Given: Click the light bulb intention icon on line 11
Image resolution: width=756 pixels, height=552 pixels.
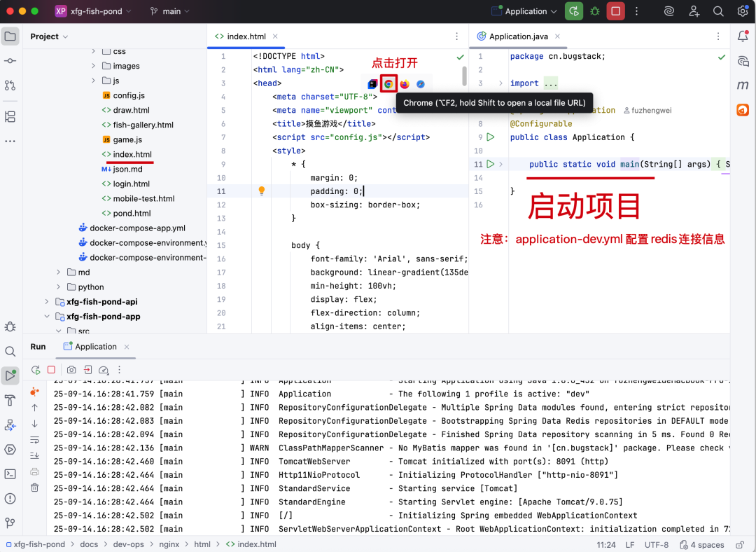Looking at the screenshot, I should (x=262, y=191).
